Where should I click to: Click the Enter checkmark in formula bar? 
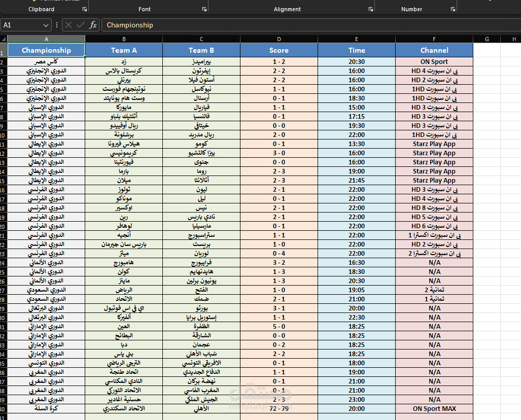[x=81, y=25]
